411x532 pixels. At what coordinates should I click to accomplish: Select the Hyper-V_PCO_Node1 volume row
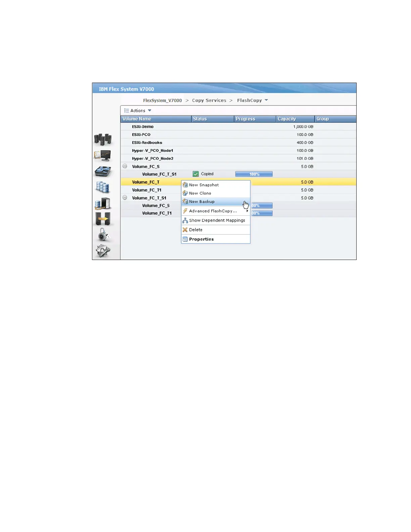tap(238, 150)
